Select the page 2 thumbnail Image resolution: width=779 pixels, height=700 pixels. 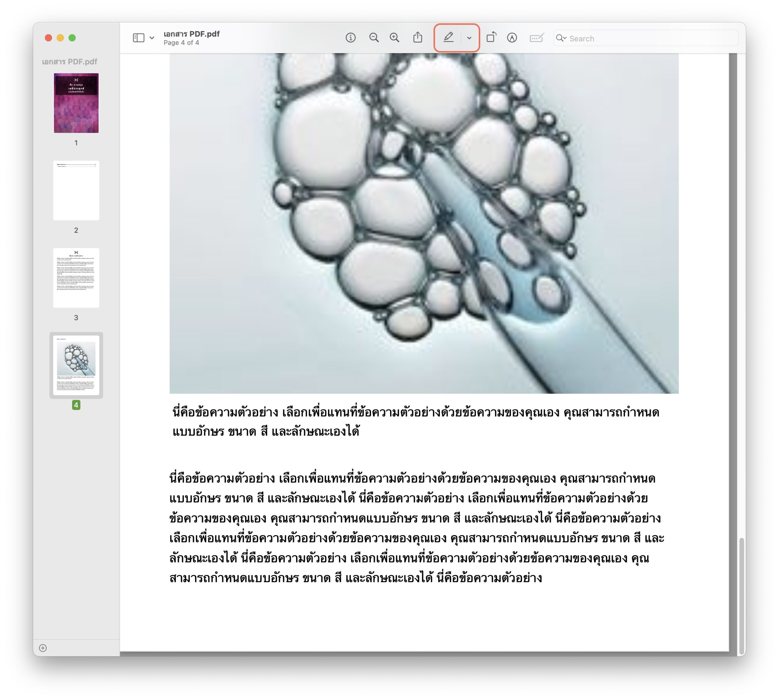76,190
